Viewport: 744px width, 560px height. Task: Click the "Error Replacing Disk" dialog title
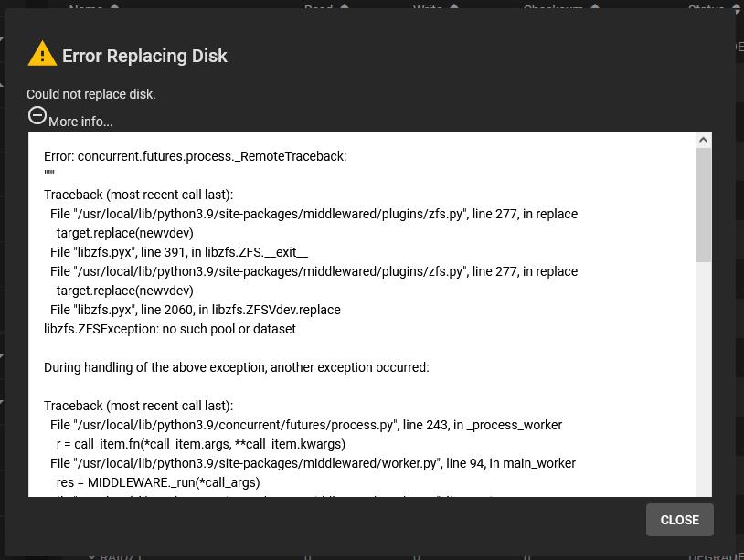point(144,56)
